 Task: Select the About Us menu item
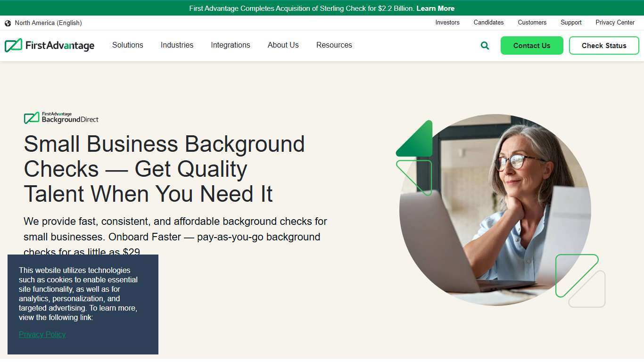(283, 45)
